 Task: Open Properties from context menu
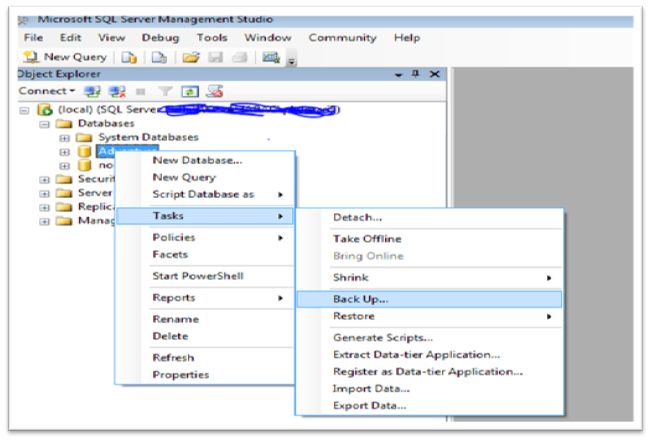click(181, 374)
